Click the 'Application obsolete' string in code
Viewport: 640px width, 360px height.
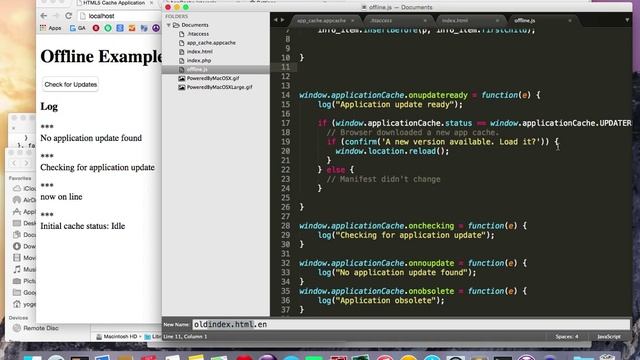tap(386, 300)
